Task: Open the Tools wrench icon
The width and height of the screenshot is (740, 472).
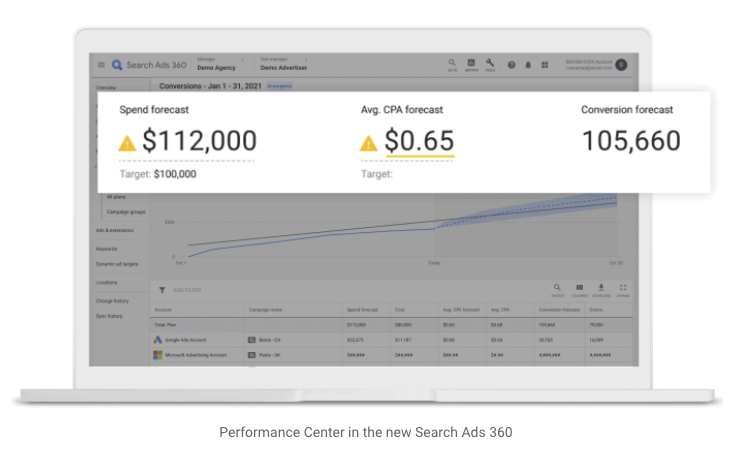Action: 490,63
